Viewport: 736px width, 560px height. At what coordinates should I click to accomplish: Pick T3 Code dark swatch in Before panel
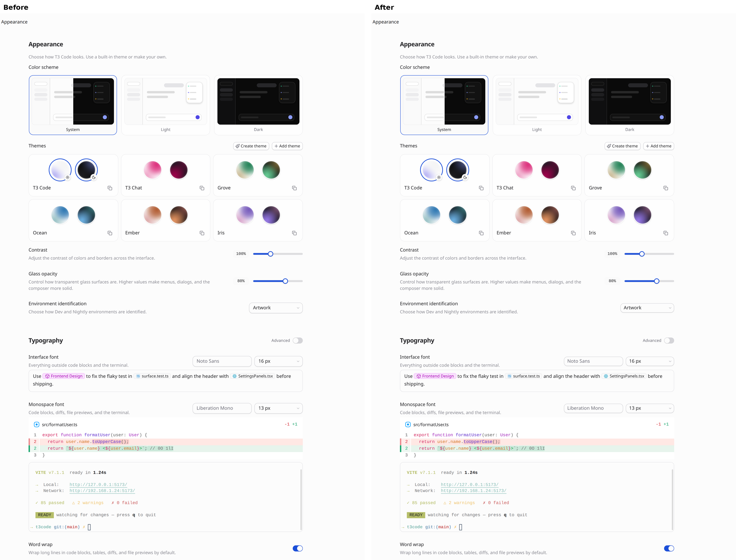click(86, 170)
